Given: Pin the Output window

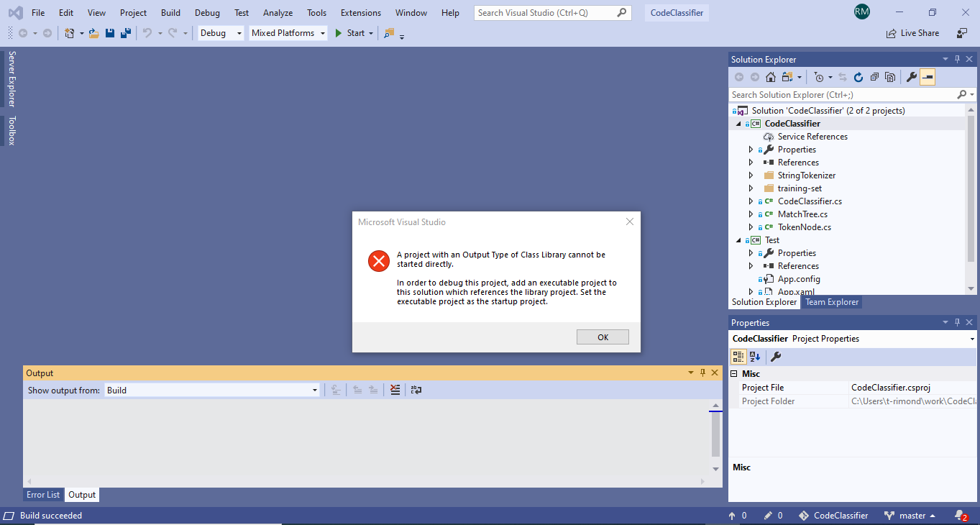Looking at the screenshot, I should [702, 373].
